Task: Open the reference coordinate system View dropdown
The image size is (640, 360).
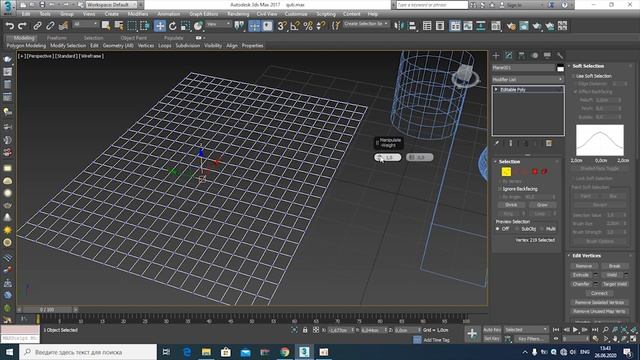Action: [x=219, y=25]
